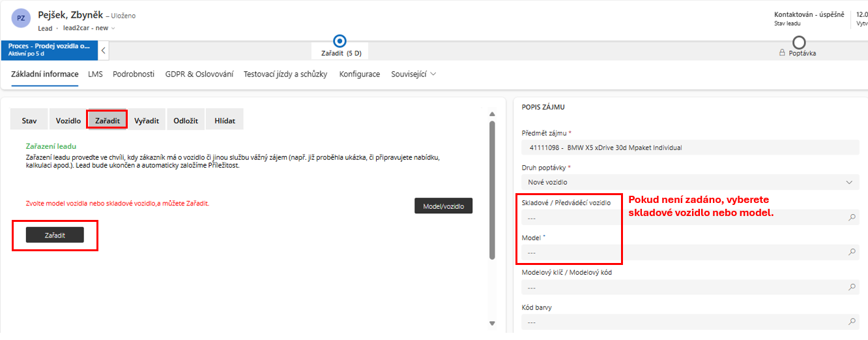Click the PZ avatar circle
Screen dimensions: 868x340
tap(21, 18)
